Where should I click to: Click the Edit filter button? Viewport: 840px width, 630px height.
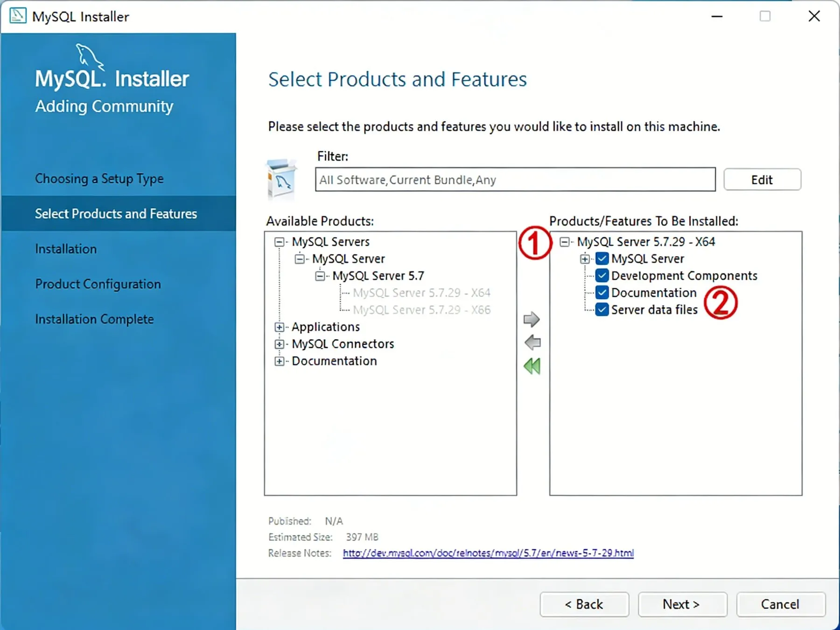(762, 180)
